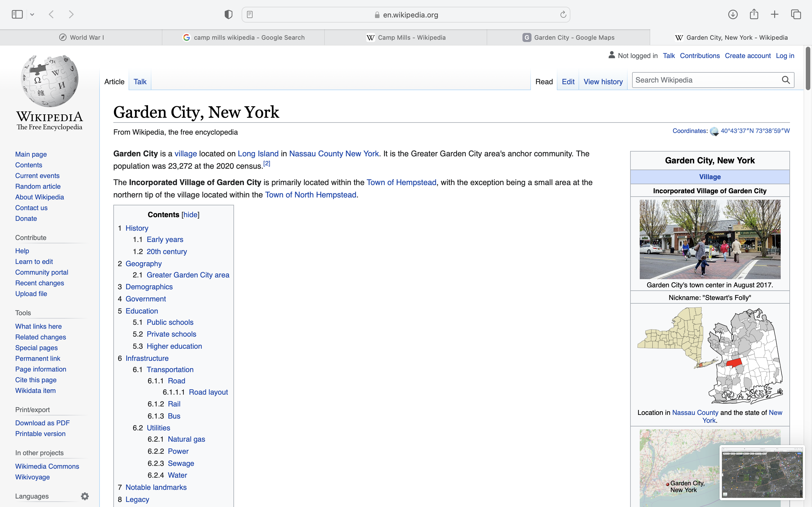
Task: Hide the Contents table via hide link
Action: 190,215
